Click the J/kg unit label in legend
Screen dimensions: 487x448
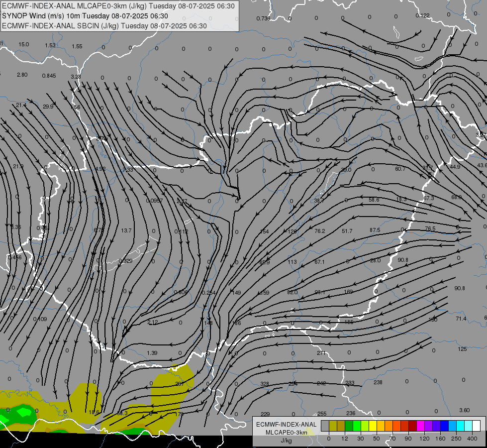tap(286, 441)
